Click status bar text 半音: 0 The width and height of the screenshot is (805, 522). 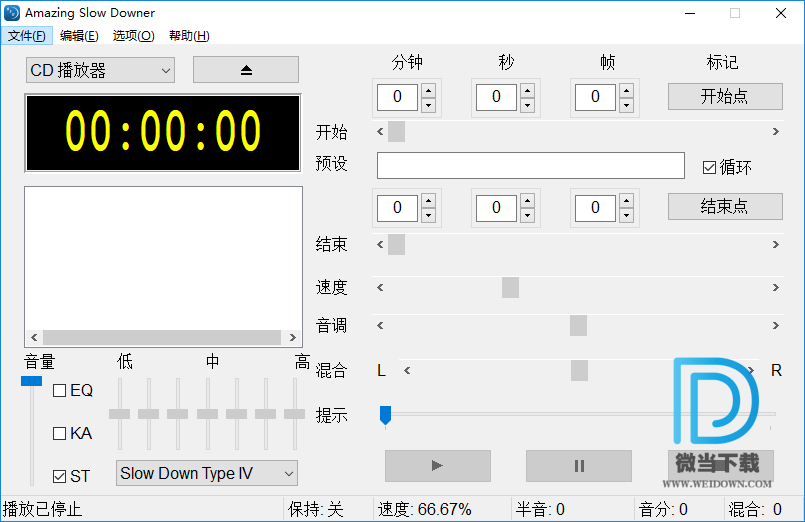pos(540,509)
